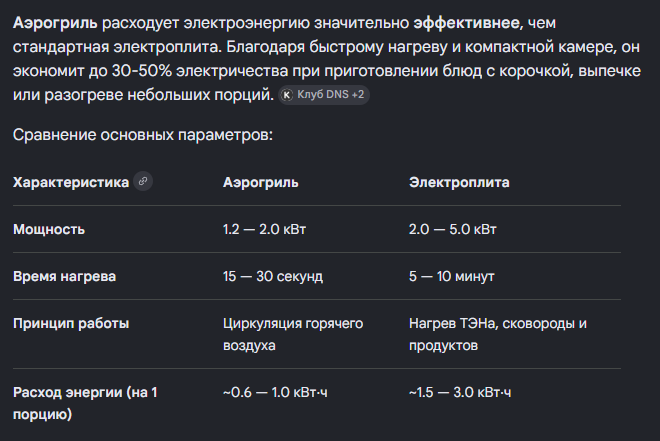Screen dimensions: 660x441
Task: Click the 1.2 — 2.0 кВт cell
Action: coord(264,229)
